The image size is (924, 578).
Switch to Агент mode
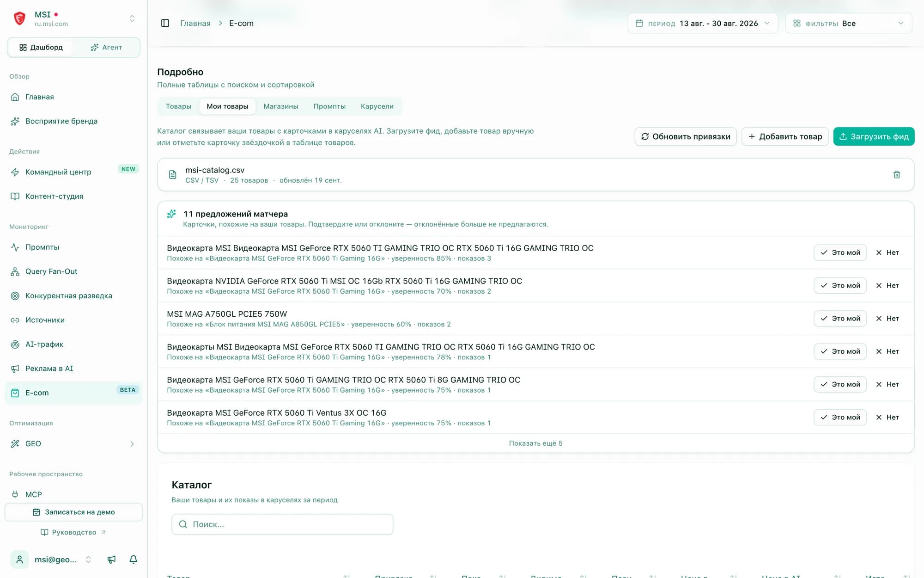tap(106, 47)
